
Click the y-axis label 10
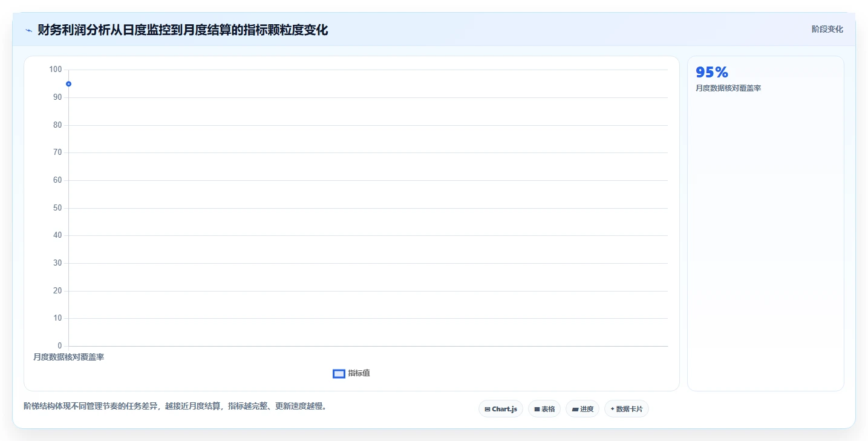point(57,318)
